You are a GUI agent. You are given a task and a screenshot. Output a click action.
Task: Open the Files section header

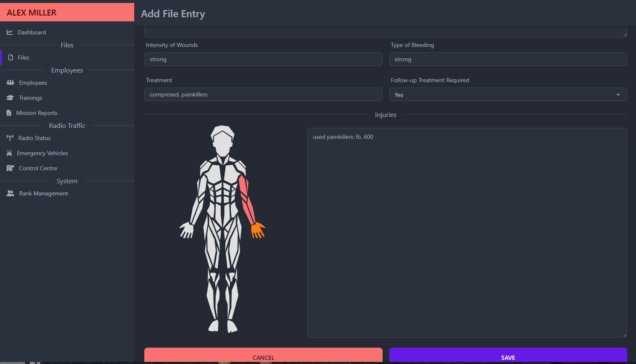67,45
